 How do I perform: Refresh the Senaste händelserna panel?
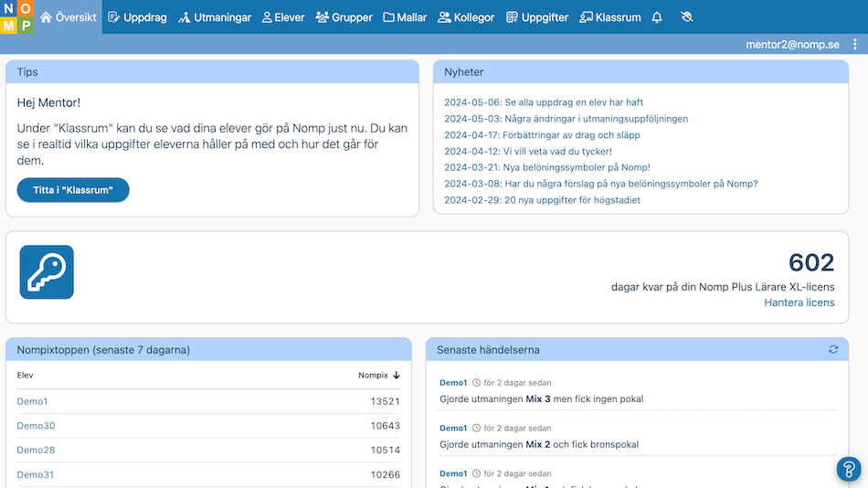point(833,349)
